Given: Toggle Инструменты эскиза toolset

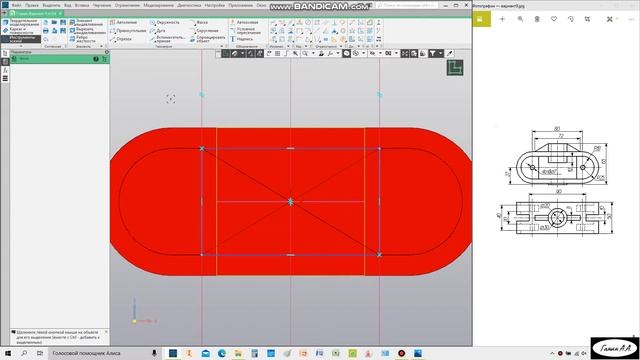Looking at the screenshot, I should coord(21,39).
